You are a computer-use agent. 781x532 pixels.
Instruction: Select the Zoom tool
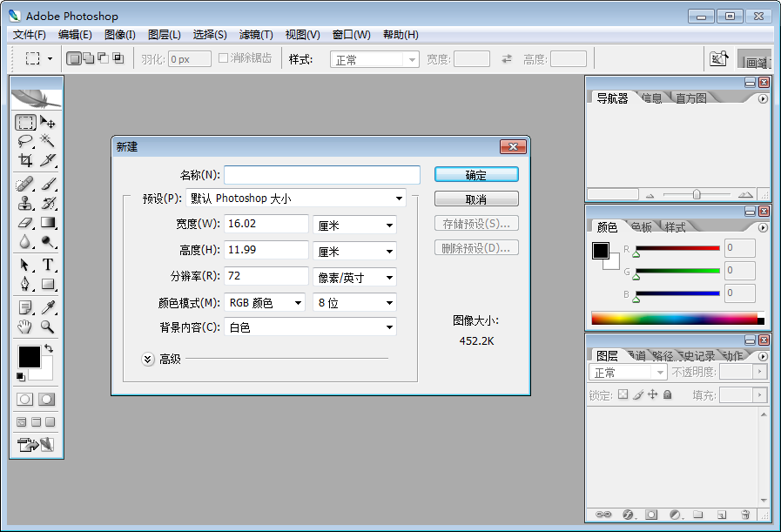pyautogui.click(x=48, y=327)
